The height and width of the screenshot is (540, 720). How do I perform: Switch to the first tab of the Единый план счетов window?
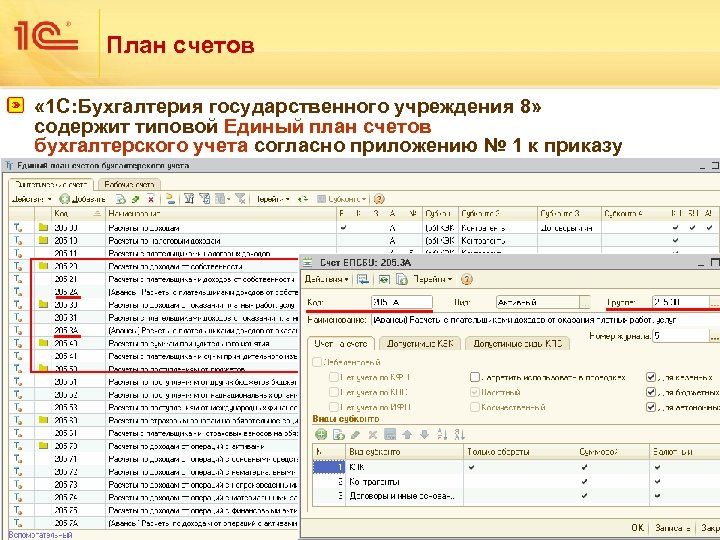[x=51, y=185]
